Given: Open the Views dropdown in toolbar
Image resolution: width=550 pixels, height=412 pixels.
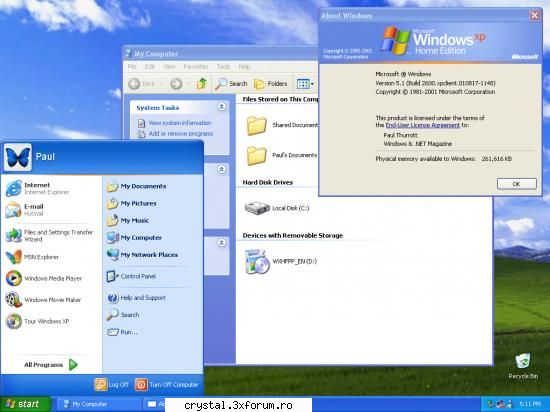Looking at the screenshot, I should (305, 83).
